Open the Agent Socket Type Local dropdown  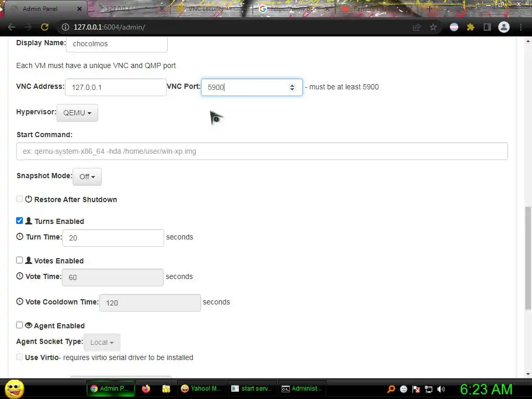[102, 342]
